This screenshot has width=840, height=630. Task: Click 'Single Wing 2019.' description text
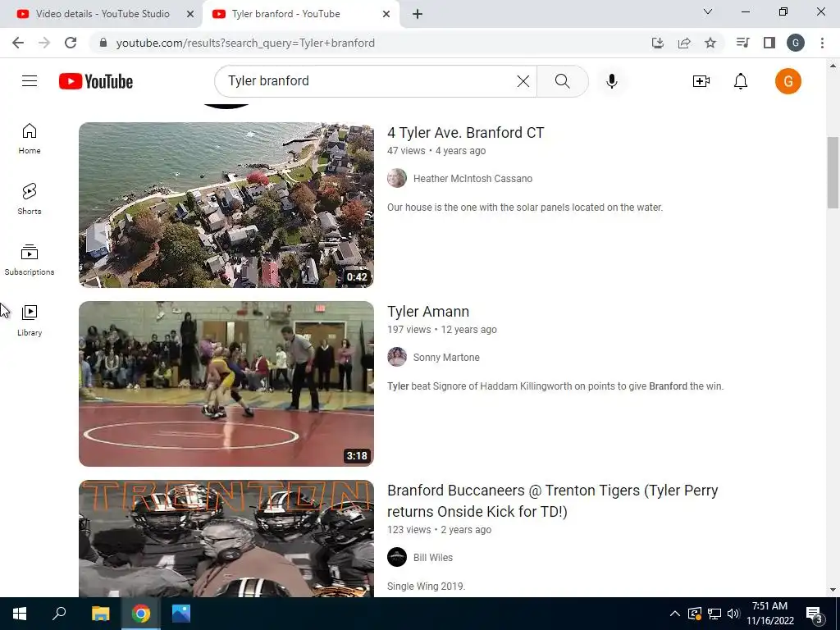coord(426,586)
